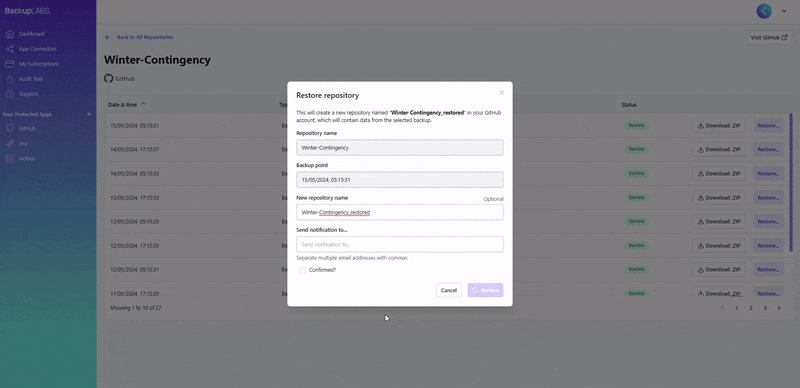Click the Dashboard home icon
This screenshot has width=800, height=388.
pos(10,34)
